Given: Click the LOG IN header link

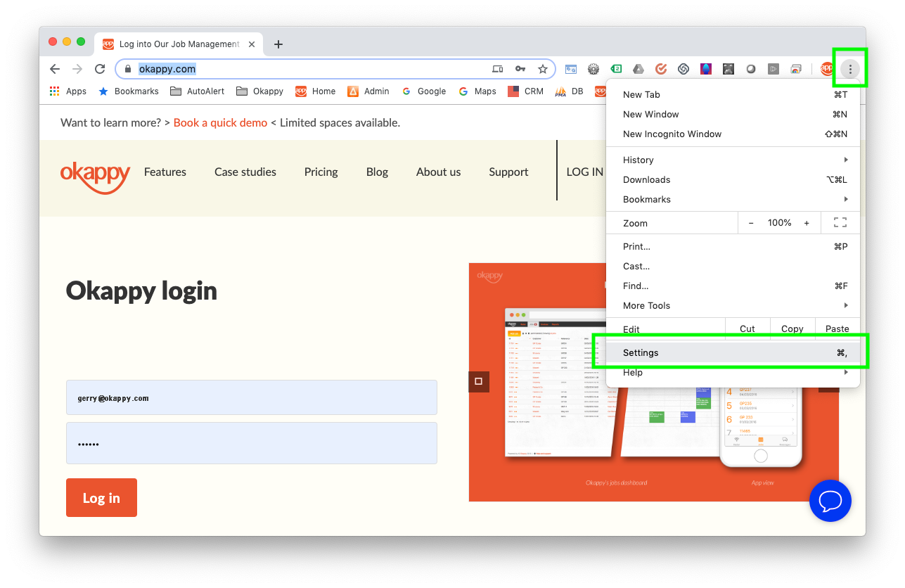Looking at the screenshot, I should [585, 172].
